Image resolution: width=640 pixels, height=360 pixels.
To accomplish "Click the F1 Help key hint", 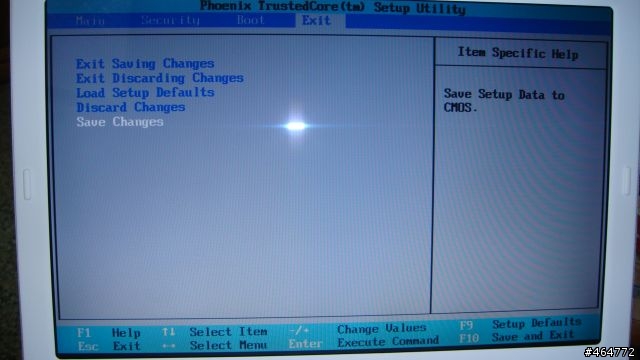I will (109, 333).
